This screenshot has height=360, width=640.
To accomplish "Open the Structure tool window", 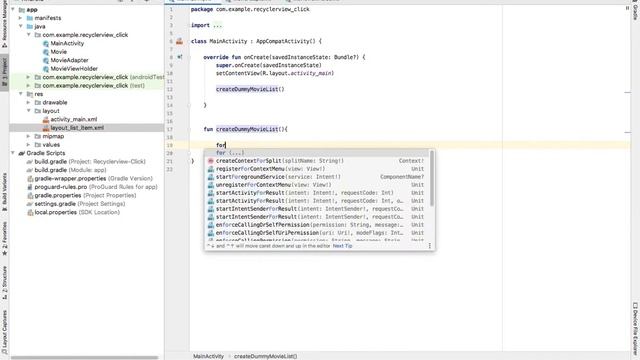I will click(4, 282).
